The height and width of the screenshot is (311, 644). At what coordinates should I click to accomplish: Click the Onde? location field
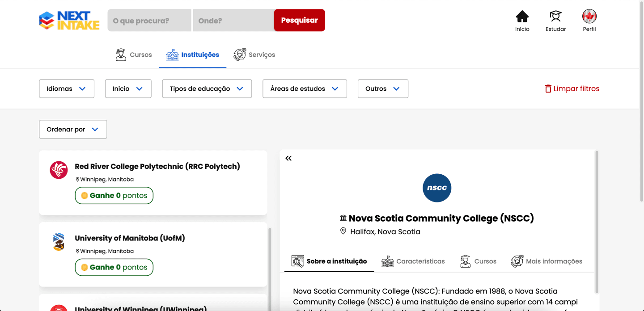(x=233, y=20)
